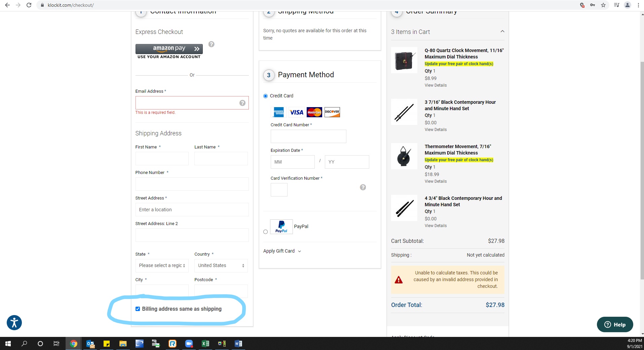
Task: Open File Explorer from the taskbar
Action: pos(123,344)
